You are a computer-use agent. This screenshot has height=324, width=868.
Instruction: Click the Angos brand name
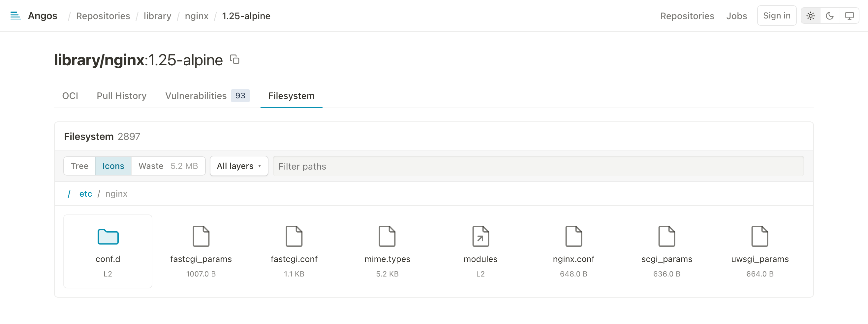(x=43, y=16)
